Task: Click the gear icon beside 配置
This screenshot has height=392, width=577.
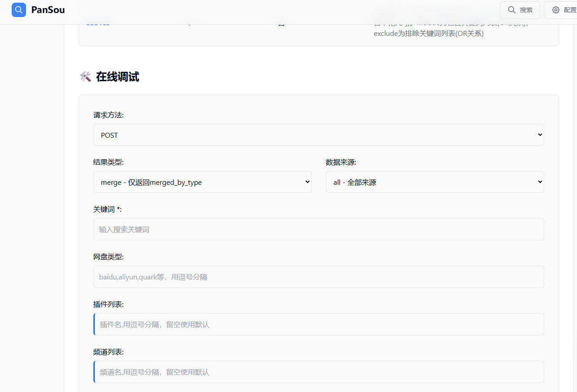Action: [x=555, y=10]
